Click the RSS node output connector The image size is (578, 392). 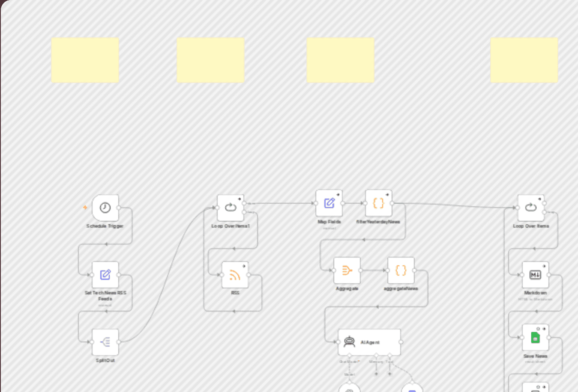coord(249,275)
